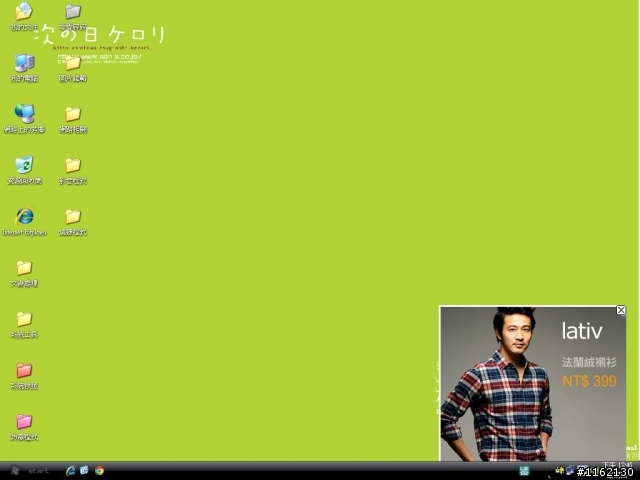Click the NT$ 399 price in the ad
This screenshot has height=480, width=640.
[x=589, y=381]
